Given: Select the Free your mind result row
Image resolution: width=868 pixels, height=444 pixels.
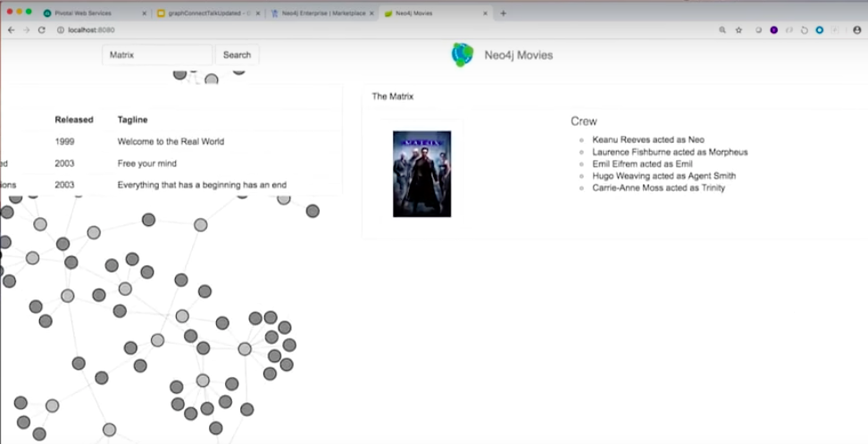Looking at the screenshot, I should pyautogui.click(x=171, y=163).
